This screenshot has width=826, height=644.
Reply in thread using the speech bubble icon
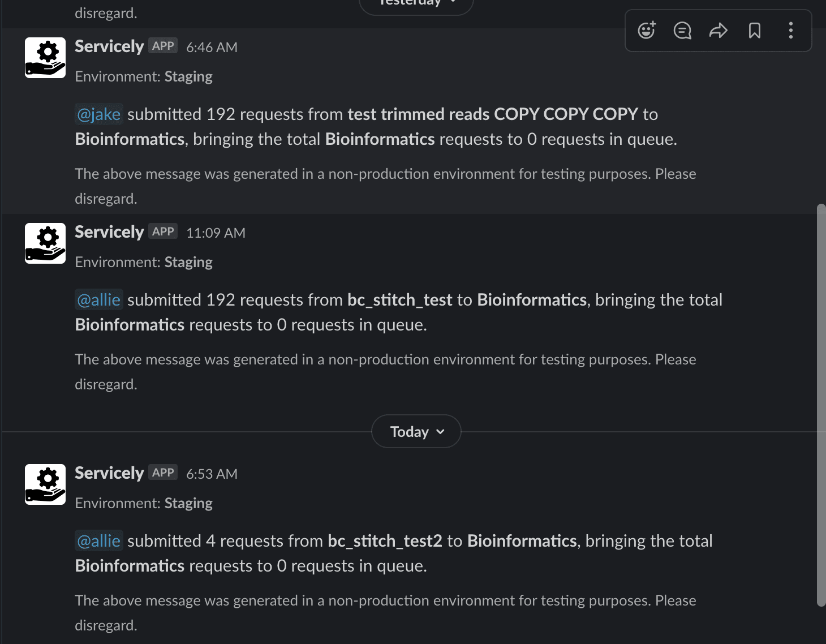pos(682,31)
